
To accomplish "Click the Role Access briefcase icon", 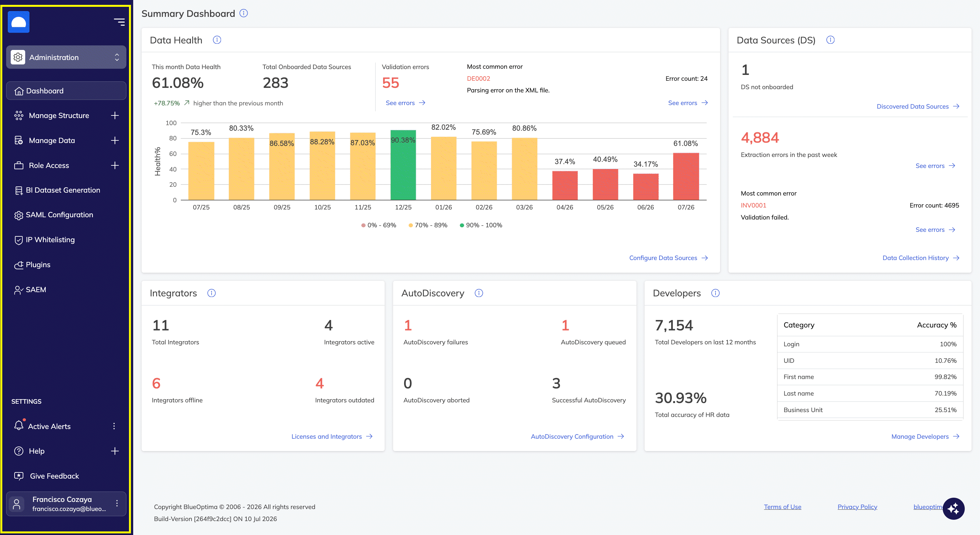I will (x=19, y=165).
